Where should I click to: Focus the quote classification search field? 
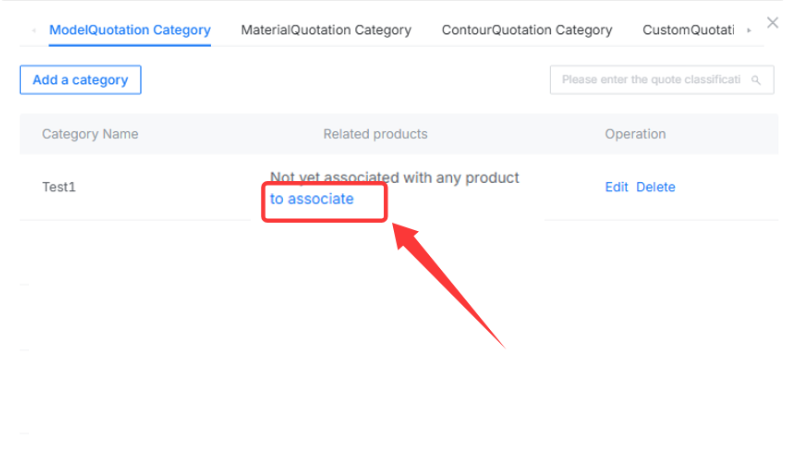click(x=662, y=80)
